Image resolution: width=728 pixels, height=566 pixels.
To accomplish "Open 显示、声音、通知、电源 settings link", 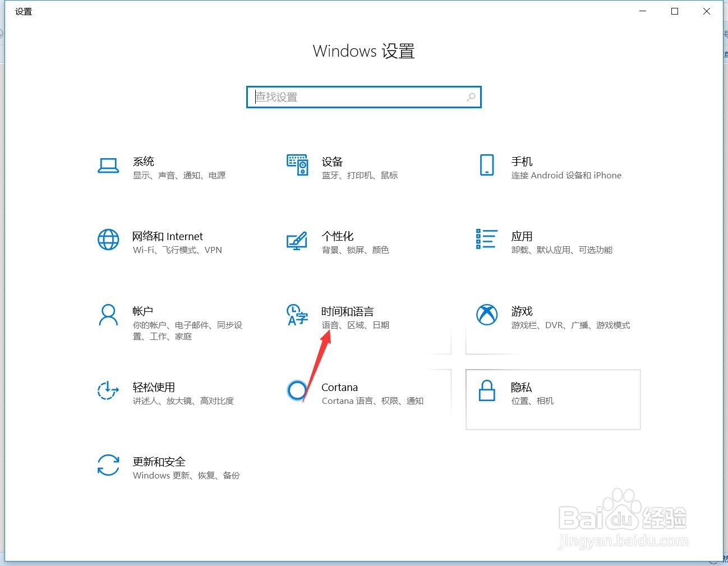I will pos(179,175).
